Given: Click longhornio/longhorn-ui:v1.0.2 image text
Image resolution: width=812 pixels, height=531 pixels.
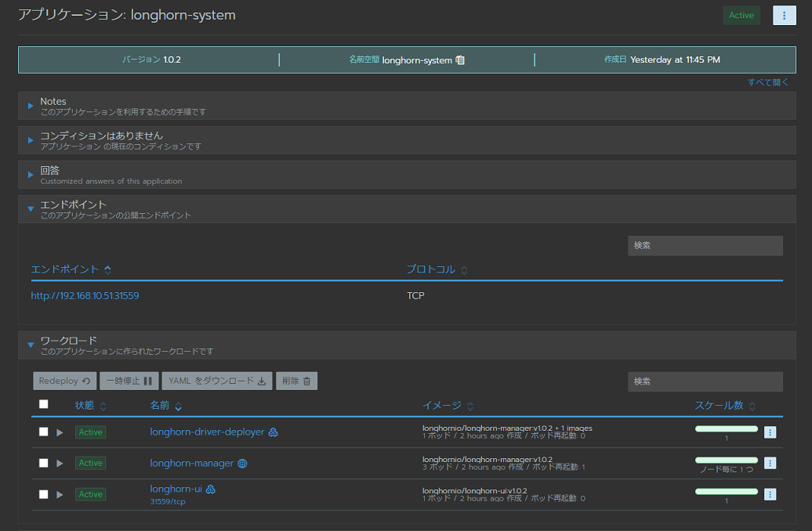Looking at the screenshot, I should coord(475,490).
